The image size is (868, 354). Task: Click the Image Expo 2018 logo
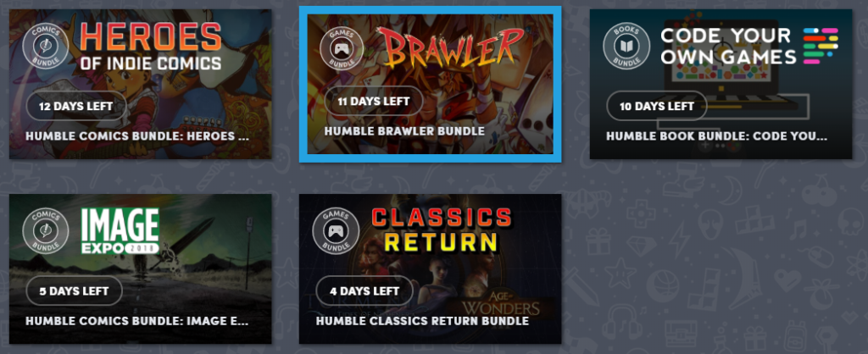coord(120,231)
